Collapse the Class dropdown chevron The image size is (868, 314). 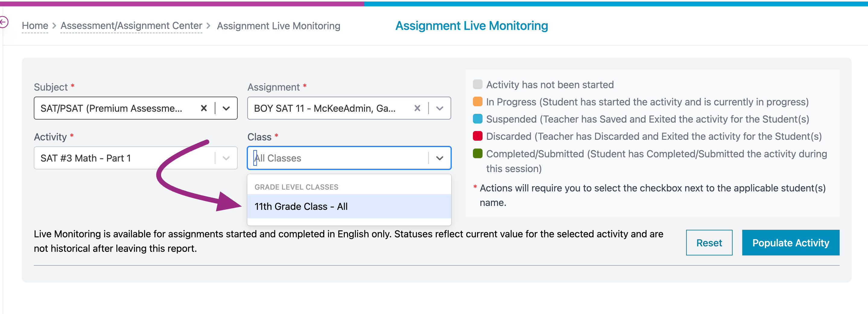coord(439,158)
